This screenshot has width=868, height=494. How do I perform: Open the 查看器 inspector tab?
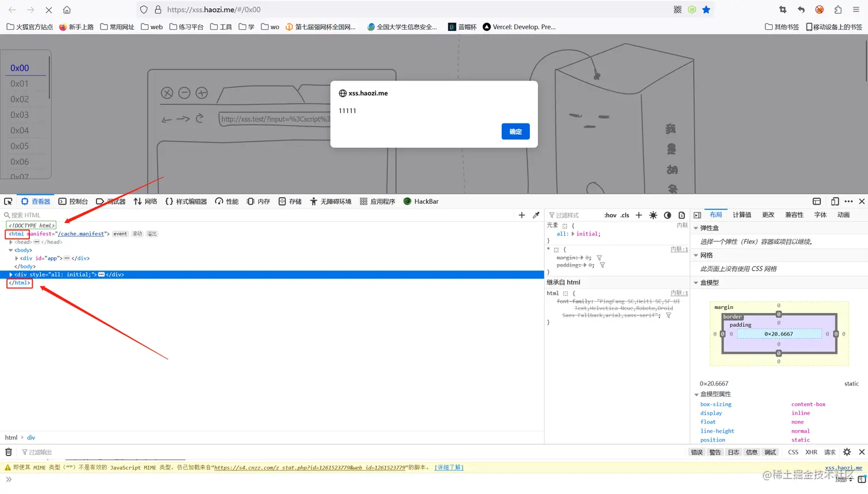(36, 202)
